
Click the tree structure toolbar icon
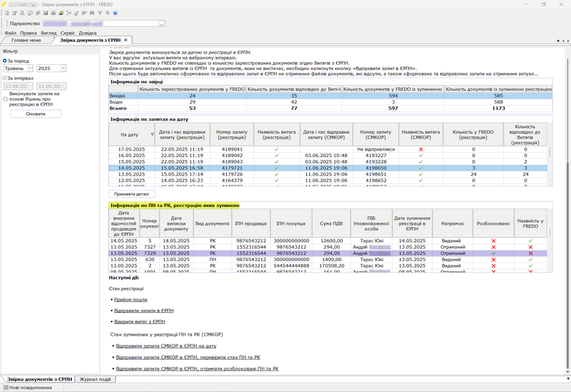(68, 12)
